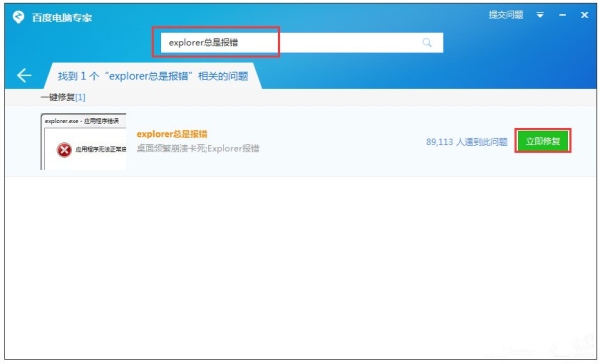The width and height of the screenshot is (600, 364).
Task: Minimize the Baidu PC Expert window
Action: coord(562,15)
